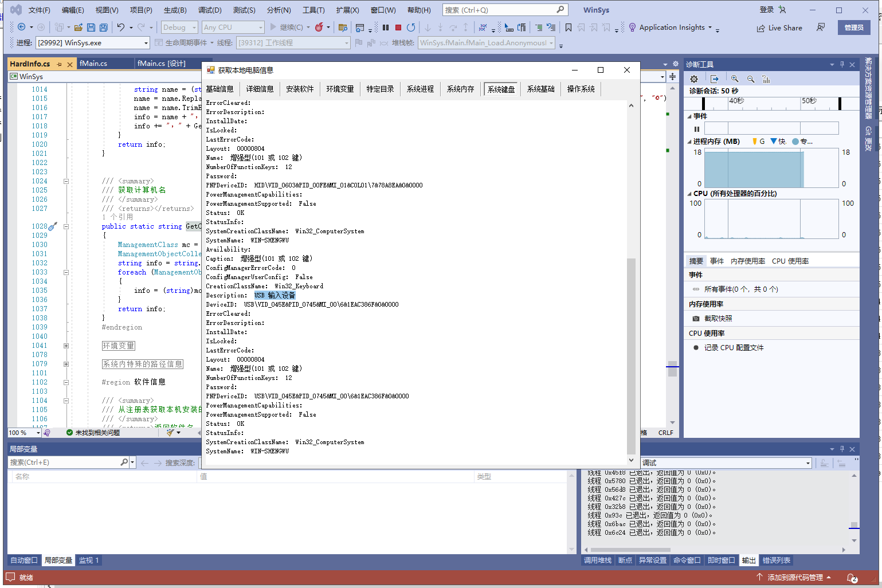Viewport: 882px width, 588px height.
Task: Click the dialog's vertical scrollbar thumb
Action: click(x=631, y=355)
